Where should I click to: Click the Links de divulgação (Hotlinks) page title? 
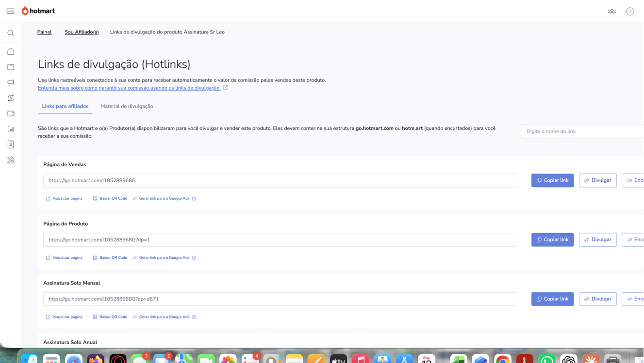[114, 64]
